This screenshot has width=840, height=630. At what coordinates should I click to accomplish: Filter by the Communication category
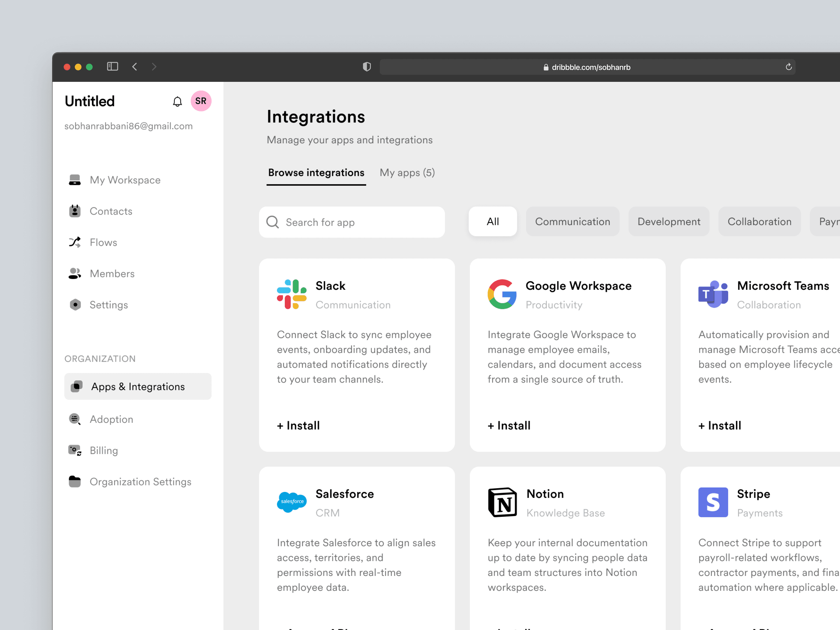572,222
